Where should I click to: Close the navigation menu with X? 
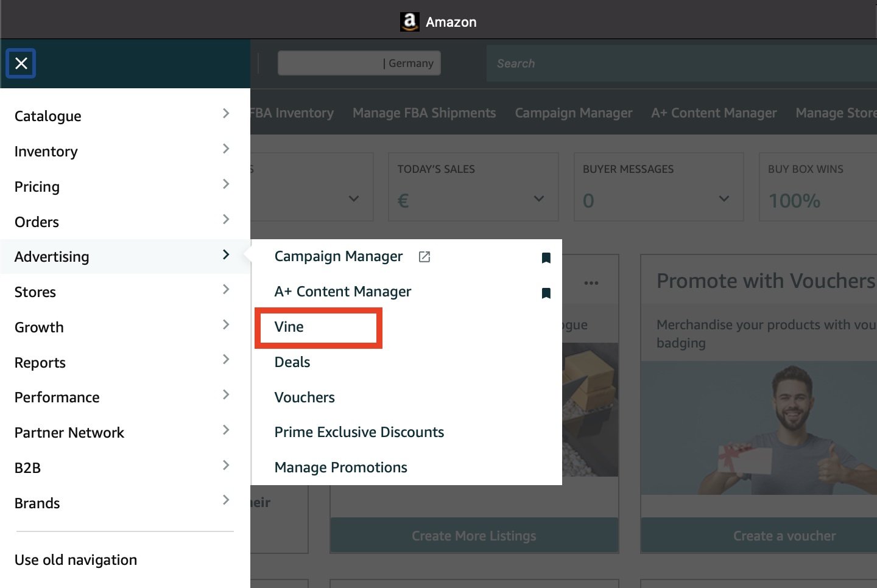(x=21, y=63)
